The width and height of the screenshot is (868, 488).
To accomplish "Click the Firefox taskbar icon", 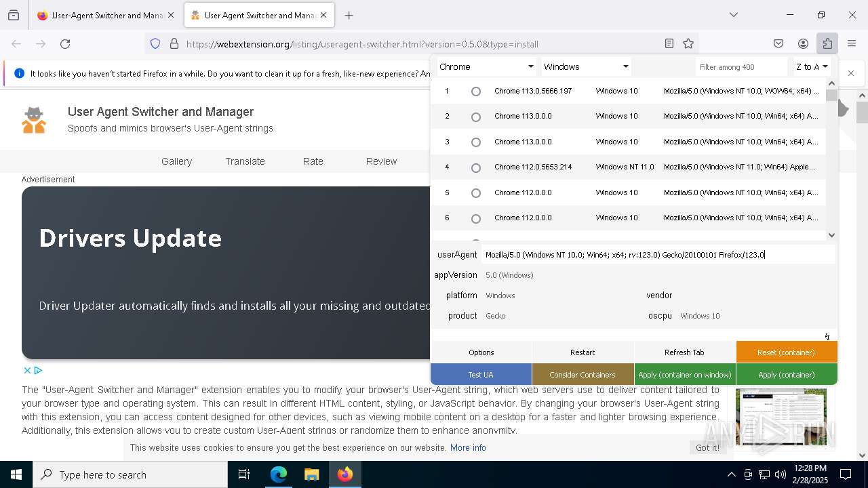I will point(344,474).
